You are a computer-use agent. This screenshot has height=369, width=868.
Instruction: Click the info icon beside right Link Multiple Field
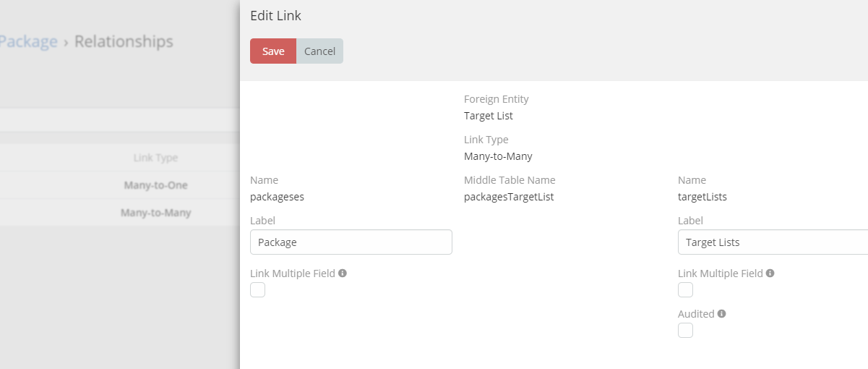(770, 273)
